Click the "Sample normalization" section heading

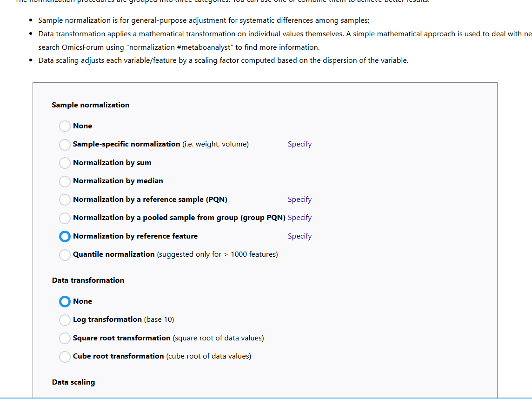(x=91, y=105)
